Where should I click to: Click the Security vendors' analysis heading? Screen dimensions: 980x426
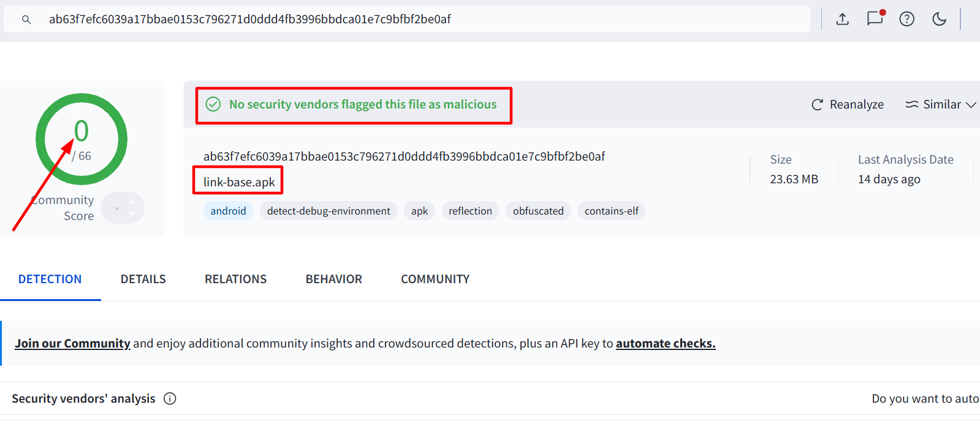84,398
